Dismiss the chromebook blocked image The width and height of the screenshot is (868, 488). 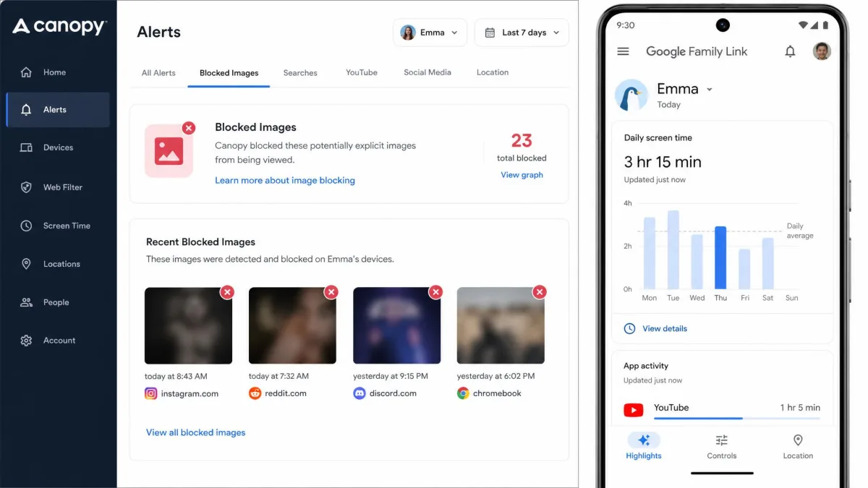[x=540, y=292]
